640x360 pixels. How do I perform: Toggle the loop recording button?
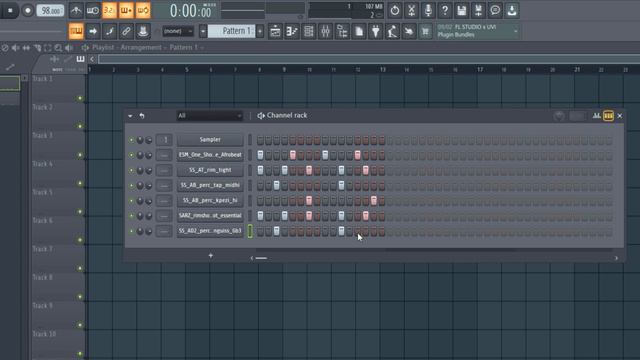click(143, 11)
